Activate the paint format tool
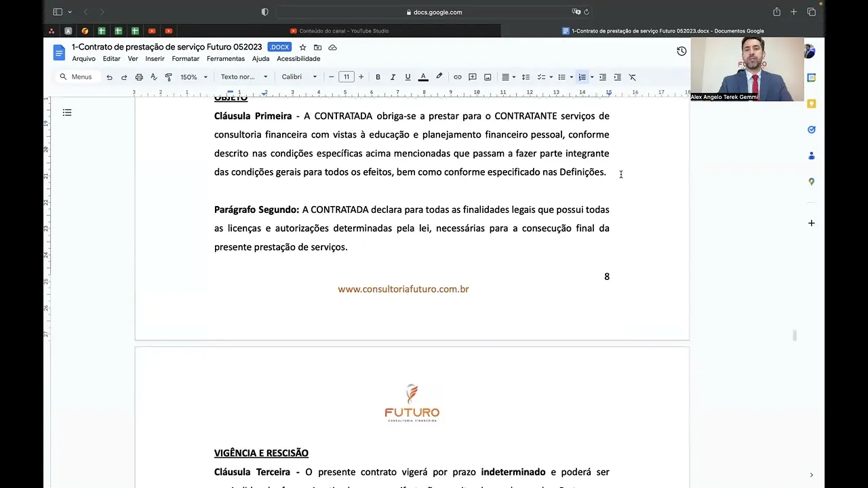Viewport: 868px width, 488px height. (x=169, y=77)
